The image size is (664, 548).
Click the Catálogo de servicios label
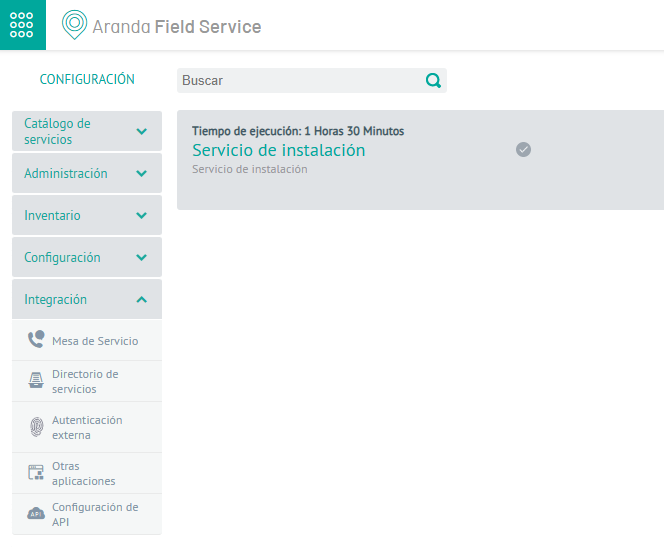tap(57, 131)
